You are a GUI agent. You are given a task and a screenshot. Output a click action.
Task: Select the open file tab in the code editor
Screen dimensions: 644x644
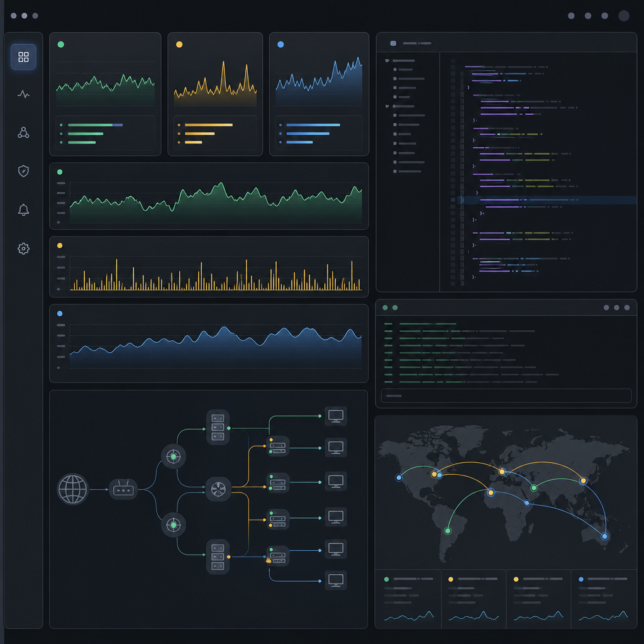[411, 43]
